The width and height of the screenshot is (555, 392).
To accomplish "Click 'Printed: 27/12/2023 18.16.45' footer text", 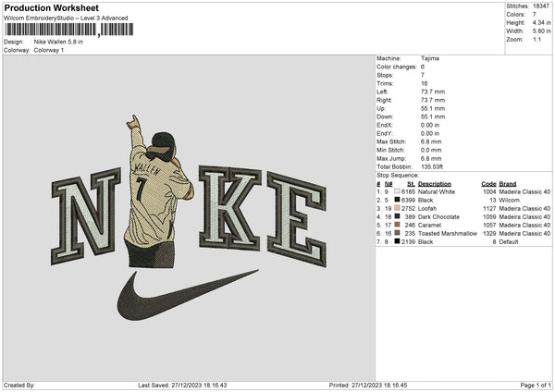I will click(x=368, y=385).
